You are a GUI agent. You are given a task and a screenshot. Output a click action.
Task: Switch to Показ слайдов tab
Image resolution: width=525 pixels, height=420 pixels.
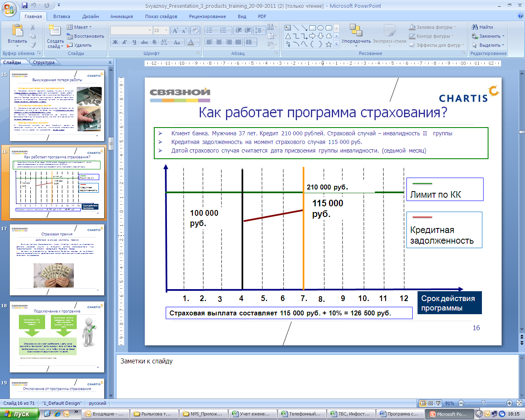click(x=161, y=16)
